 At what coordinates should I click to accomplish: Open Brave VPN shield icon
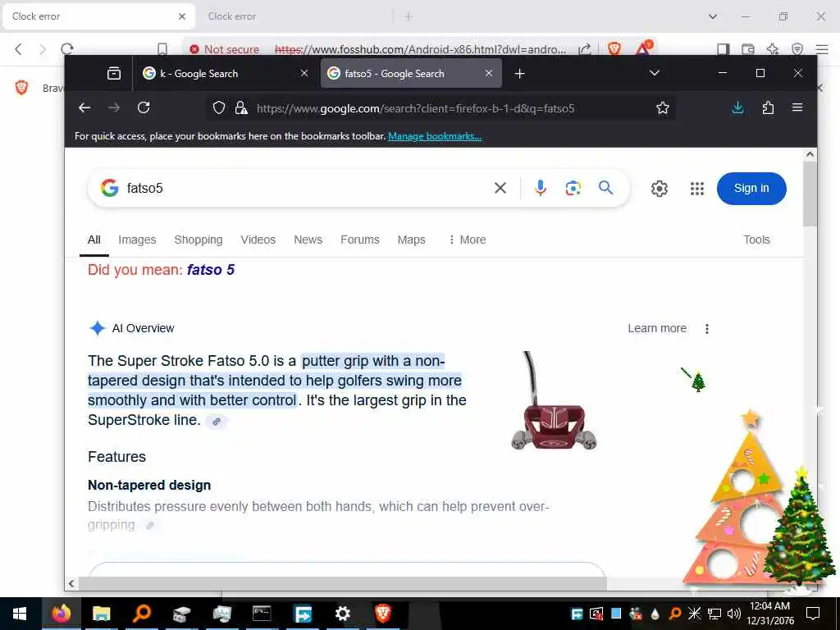[x=797, y=49]
